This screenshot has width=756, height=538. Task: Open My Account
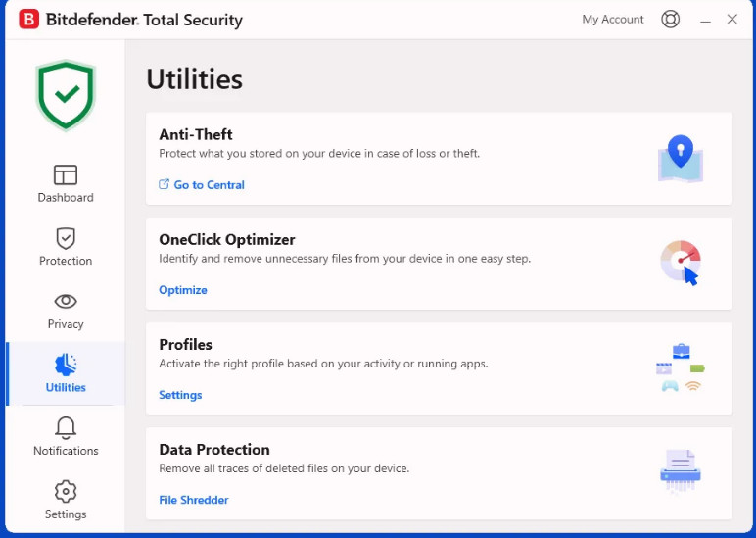[x=613, y=20]
